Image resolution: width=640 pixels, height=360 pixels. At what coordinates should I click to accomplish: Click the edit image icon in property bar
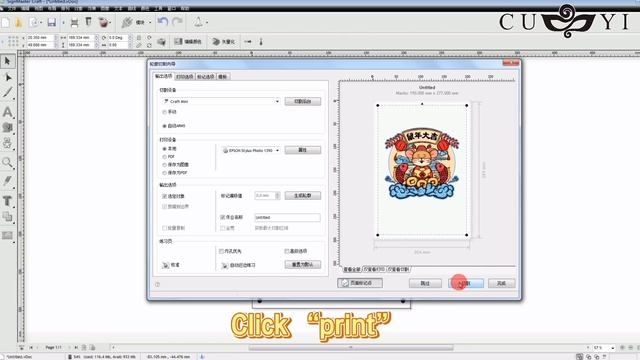tap(178, 41)
